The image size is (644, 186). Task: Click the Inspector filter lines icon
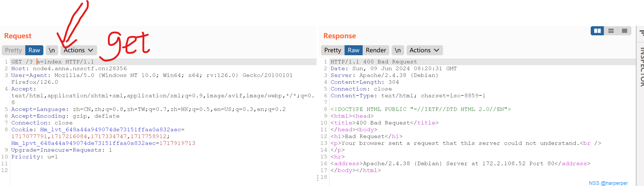(642, 33)
